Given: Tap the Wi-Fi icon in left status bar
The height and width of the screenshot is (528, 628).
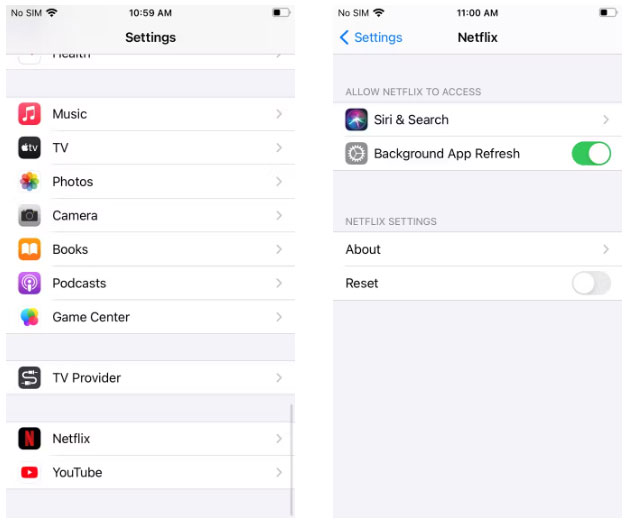Looking at the screenshot, I should pos(52,12).
